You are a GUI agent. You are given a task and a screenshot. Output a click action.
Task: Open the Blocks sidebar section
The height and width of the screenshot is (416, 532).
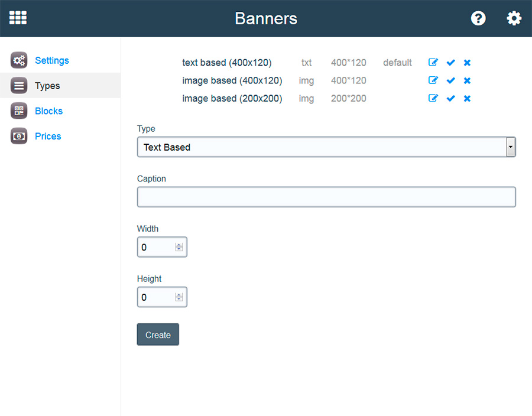click(48, 111)
